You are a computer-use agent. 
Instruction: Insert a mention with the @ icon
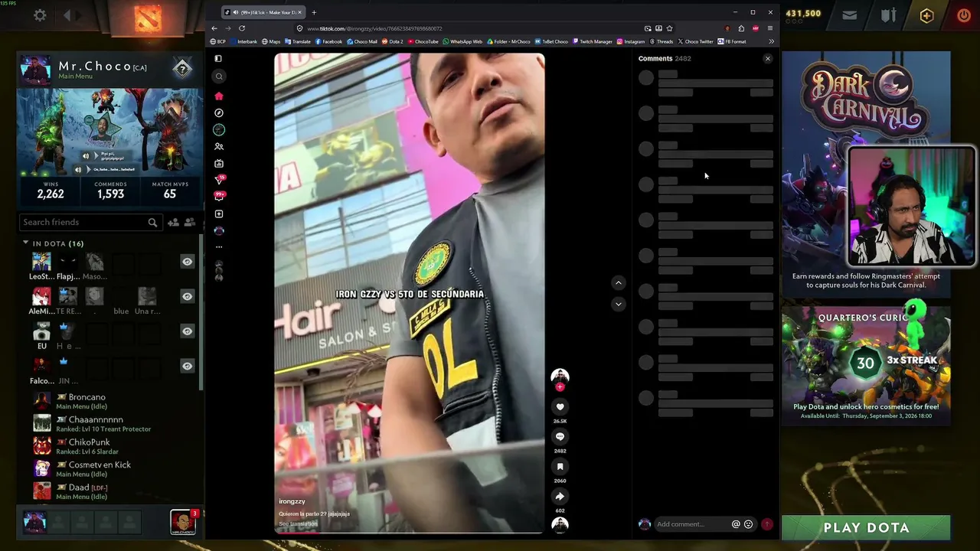736,524
